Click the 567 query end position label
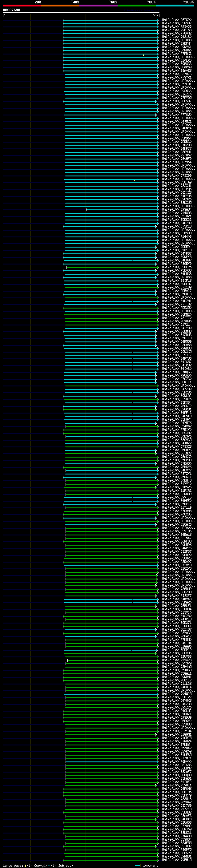 [x=155, y=15]
